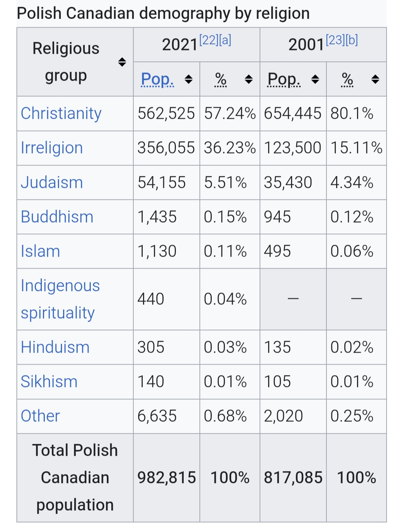Follow the Buddhism link
This screenshot has height=532, width=403.
(57, 217)
